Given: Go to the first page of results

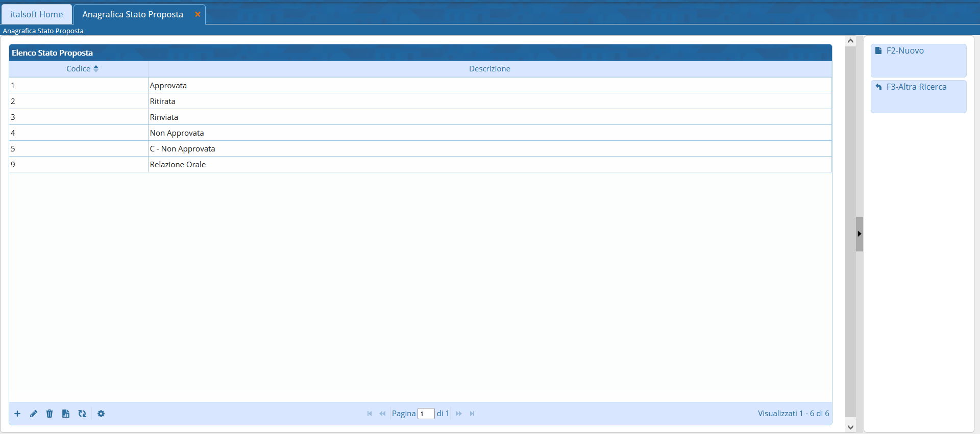Looking at the screenshot, I should [x=370, y=414].
